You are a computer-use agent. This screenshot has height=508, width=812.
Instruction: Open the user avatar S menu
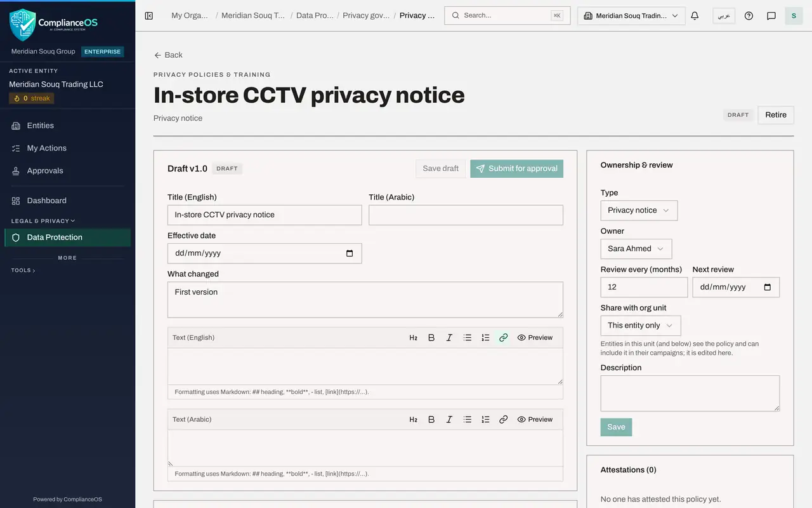coord(794,16)
